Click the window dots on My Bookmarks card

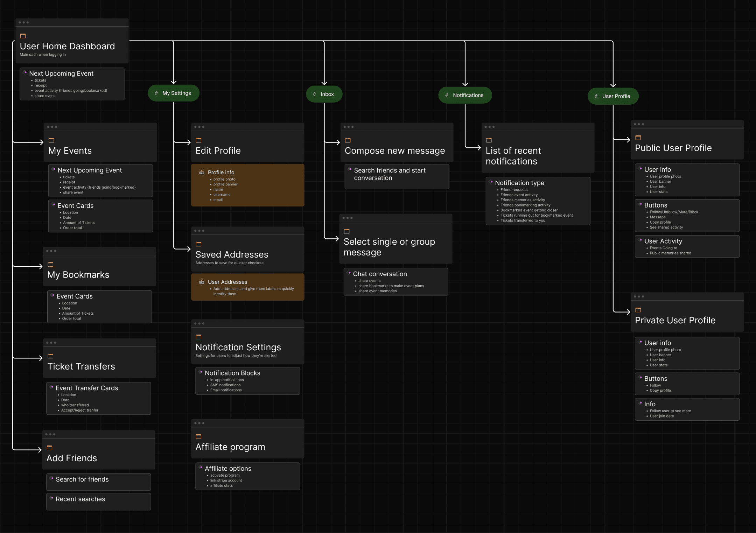tap(51, 251)
